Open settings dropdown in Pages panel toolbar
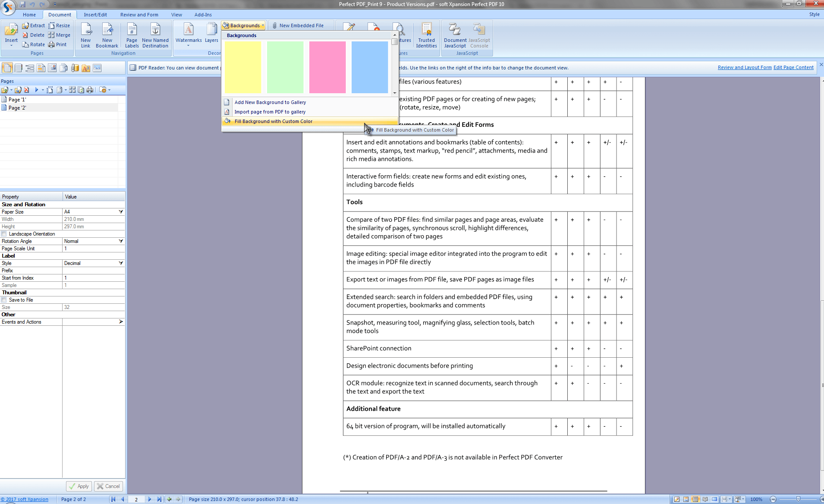Image resolution: width=824 pixels, height=504 pixels. tap(105, 90)
